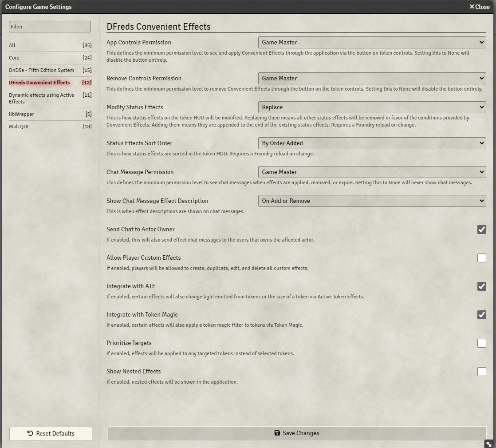Click the Send Chat to Actor Owner label
This screenshot has height=448, width=496.
tap(141, 229)
